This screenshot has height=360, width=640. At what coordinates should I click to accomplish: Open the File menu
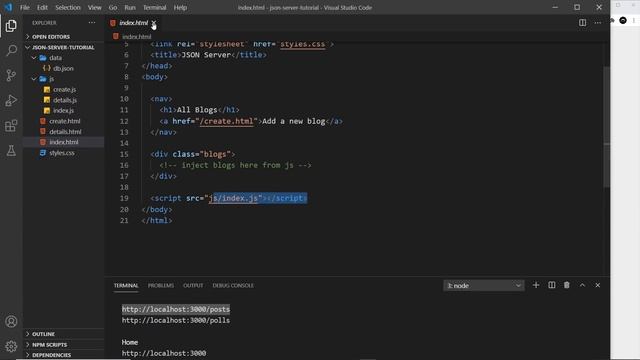tap(24, 7)
